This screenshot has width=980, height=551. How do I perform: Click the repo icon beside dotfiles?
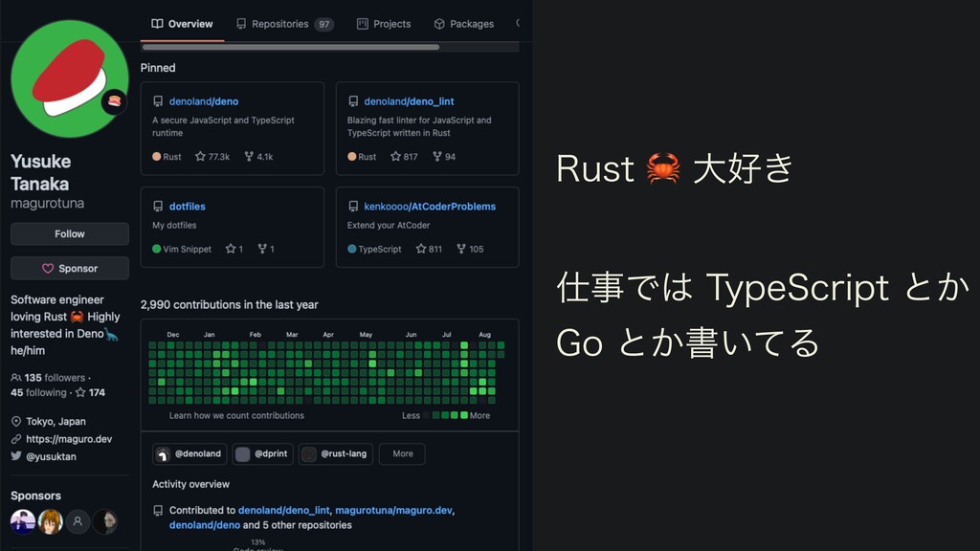point(158,207)
